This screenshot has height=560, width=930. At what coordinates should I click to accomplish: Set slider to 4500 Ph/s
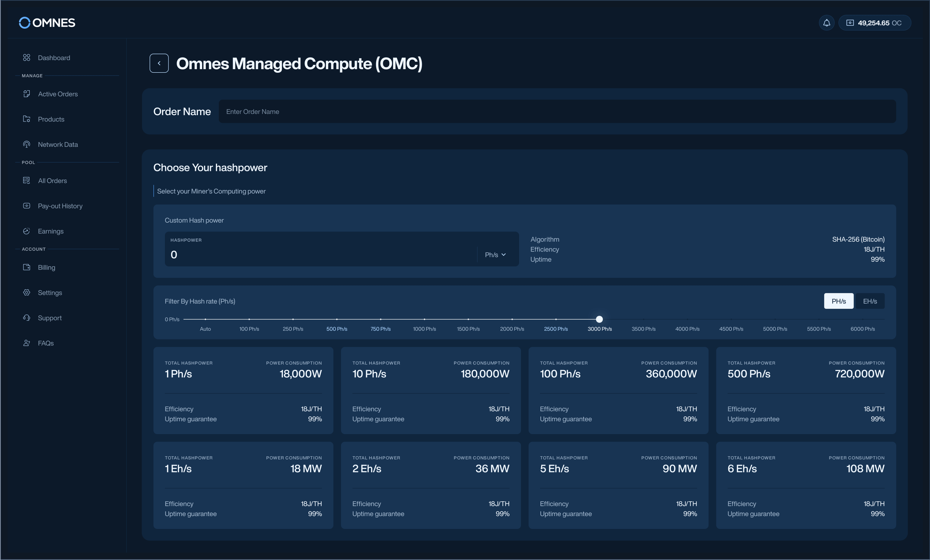click(x=731, y=329)
